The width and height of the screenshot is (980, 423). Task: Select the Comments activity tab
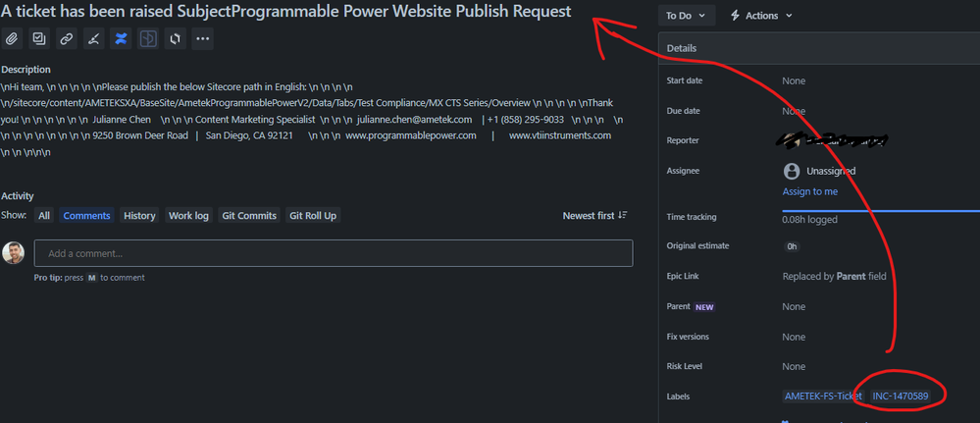pos(87,215)
